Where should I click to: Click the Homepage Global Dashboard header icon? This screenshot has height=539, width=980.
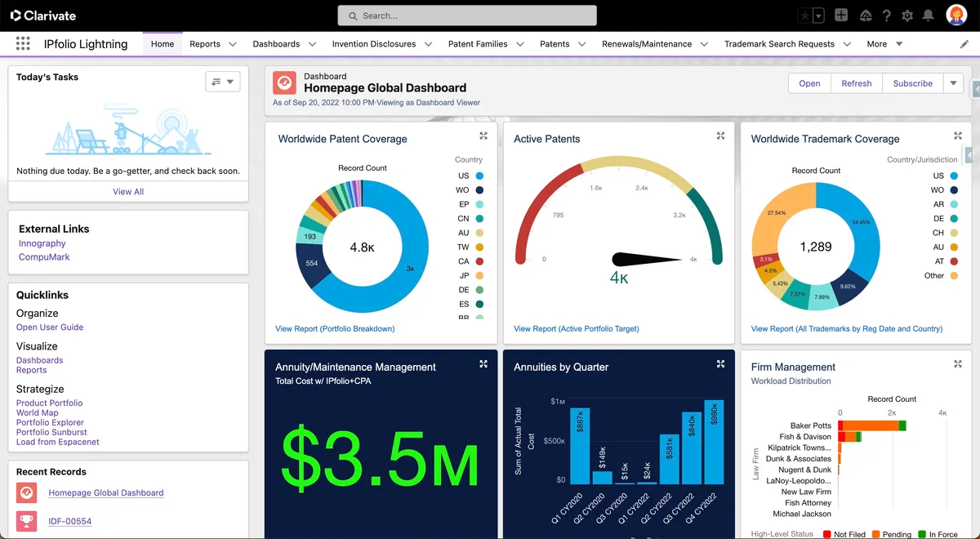coord(284,83)
